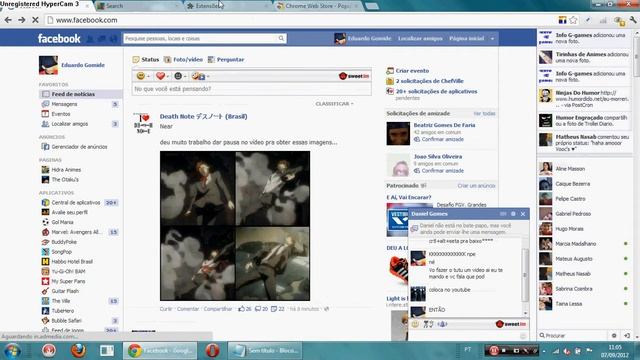Go back with browser back arrow
640x360 pixels.
(x=8, y=20)
